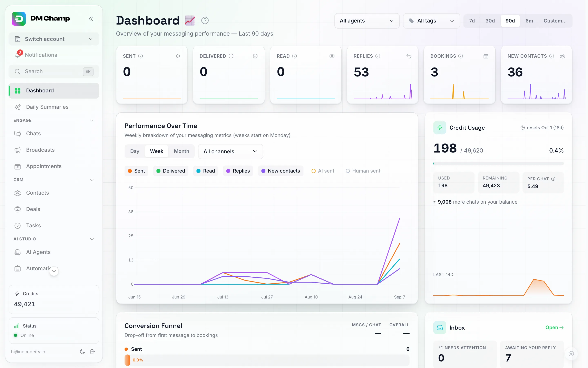Focus the Search input field
588x368 pixels.
54,72
